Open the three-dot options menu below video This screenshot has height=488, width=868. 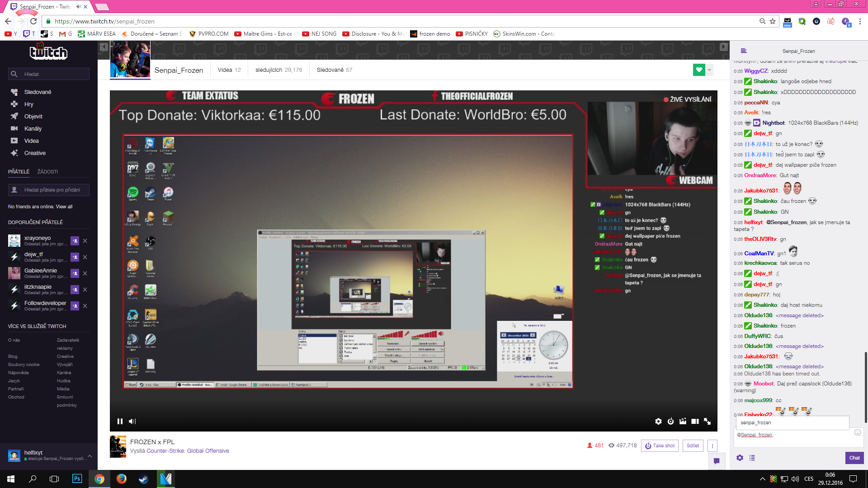click(x=712, y=446)
